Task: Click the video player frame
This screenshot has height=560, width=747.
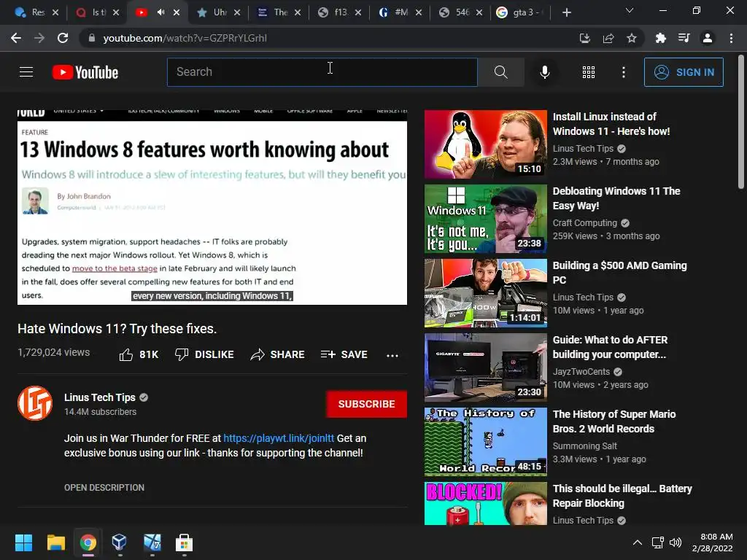Action: [x=212, y=207]
